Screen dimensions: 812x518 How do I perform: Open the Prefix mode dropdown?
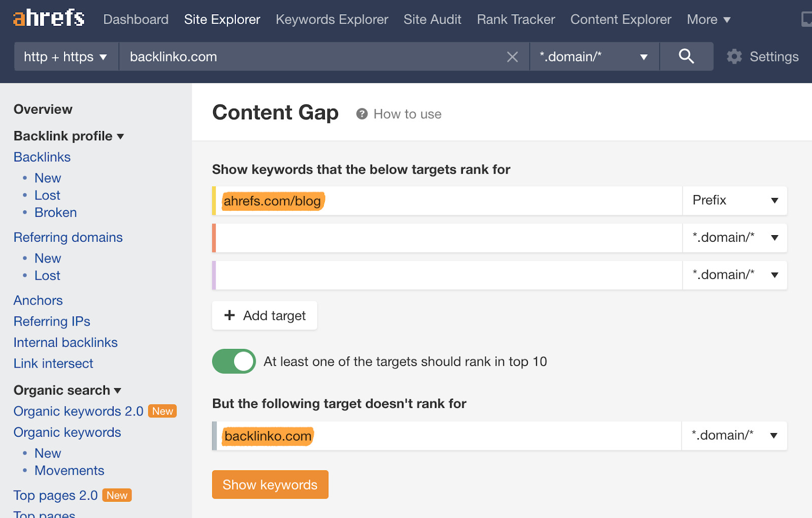pos(734,201)
